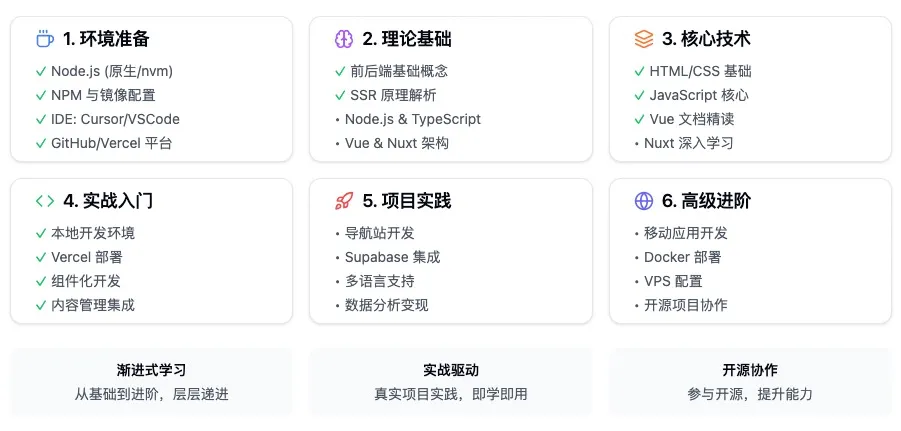Screen dimensions: 901x431
Task: Click the checkmark beside JavaScript 核心
Action: [x=641, y=95]
